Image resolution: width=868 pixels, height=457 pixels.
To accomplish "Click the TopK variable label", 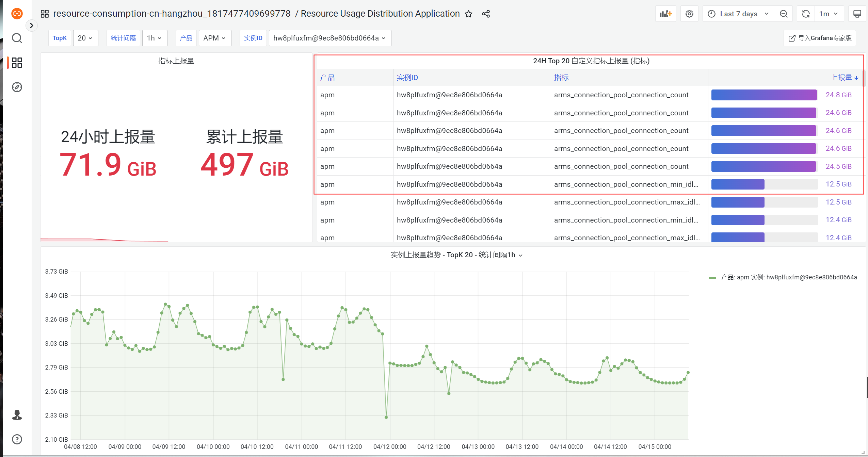I will click(x=60, y=38).
